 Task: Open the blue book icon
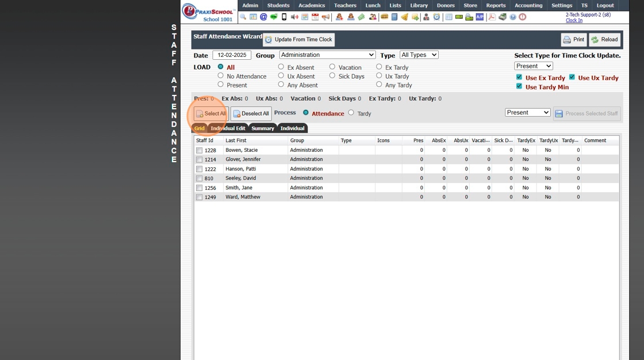[394, 17]
